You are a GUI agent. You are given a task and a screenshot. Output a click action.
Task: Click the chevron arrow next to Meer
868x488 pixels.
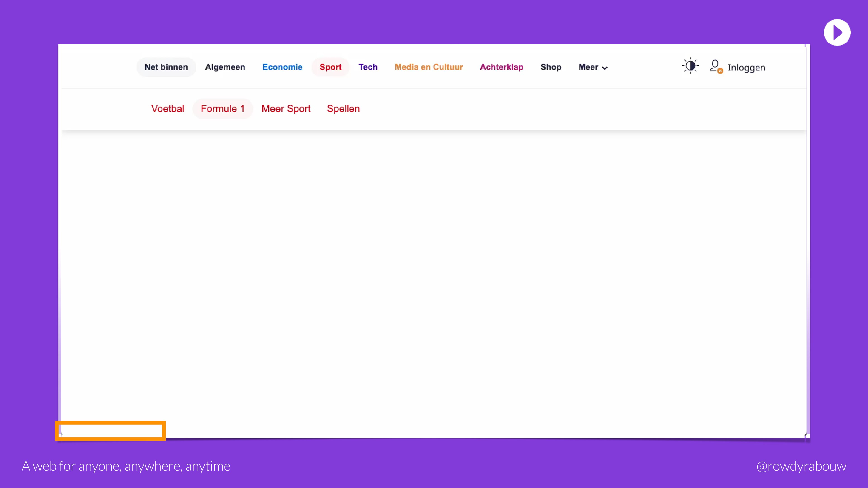tap(605, 68)
